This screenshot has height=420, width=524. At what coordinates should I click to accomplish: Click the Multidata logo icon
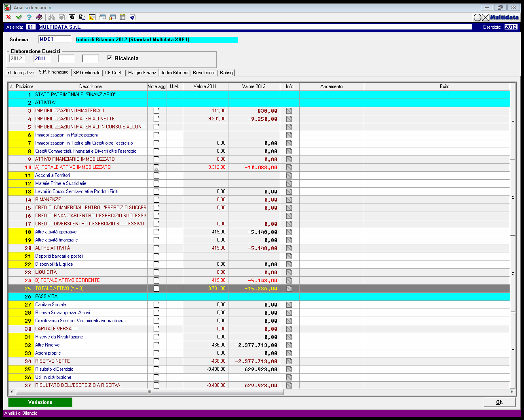(x=496, y=17)
